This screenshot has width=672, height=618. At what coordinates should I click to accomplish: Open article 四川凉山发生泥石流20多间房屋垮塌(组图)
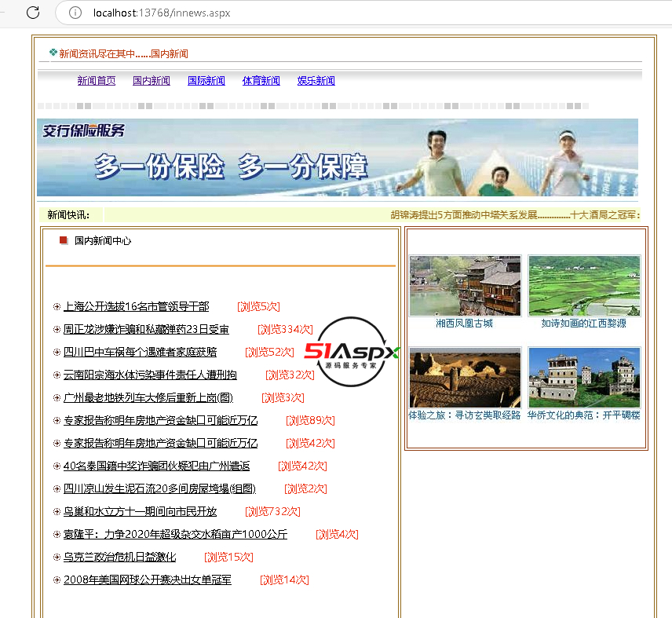159,488
